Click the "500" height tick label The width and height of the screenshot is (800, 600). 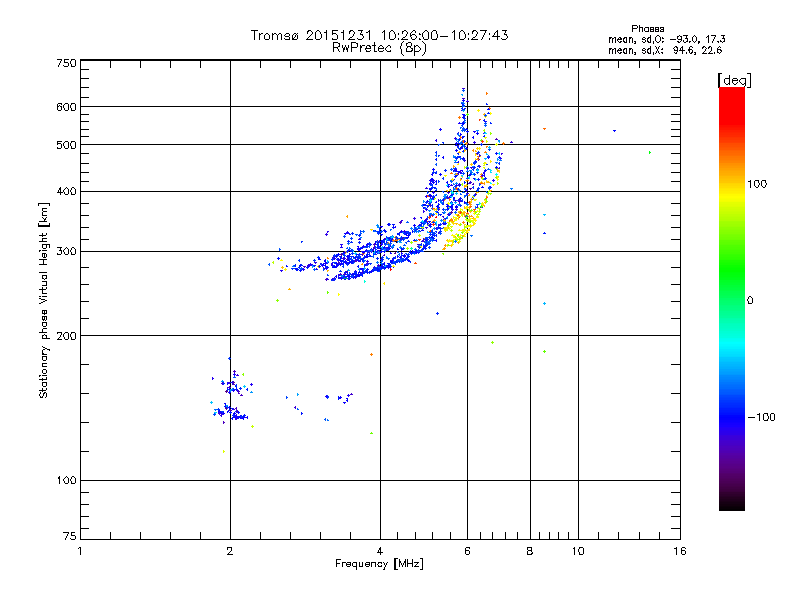[66, 145]
